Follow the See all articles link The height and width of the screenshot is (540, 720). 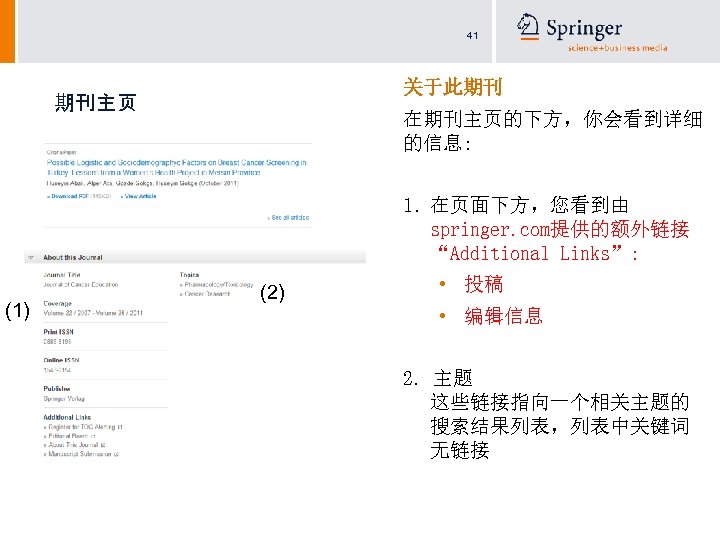tap(288, 218)
